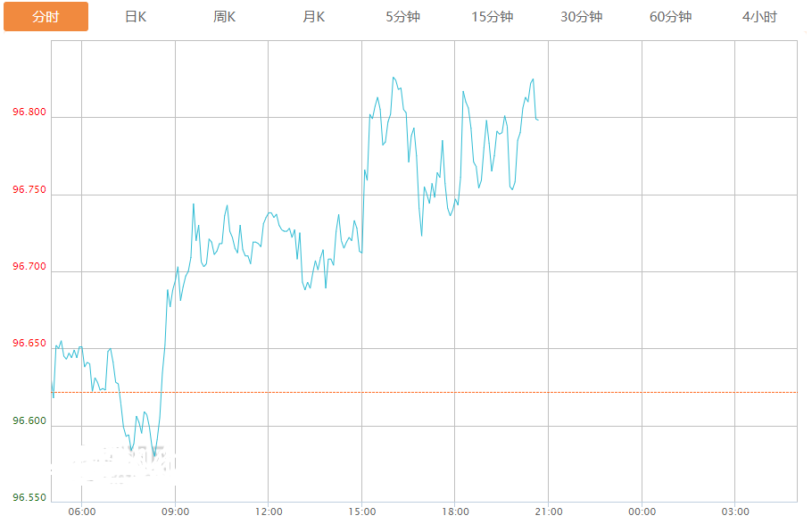This screenshot has height=524, width=812.
Task: Show the 15分钟 interval chart
Action: point(493,17)
